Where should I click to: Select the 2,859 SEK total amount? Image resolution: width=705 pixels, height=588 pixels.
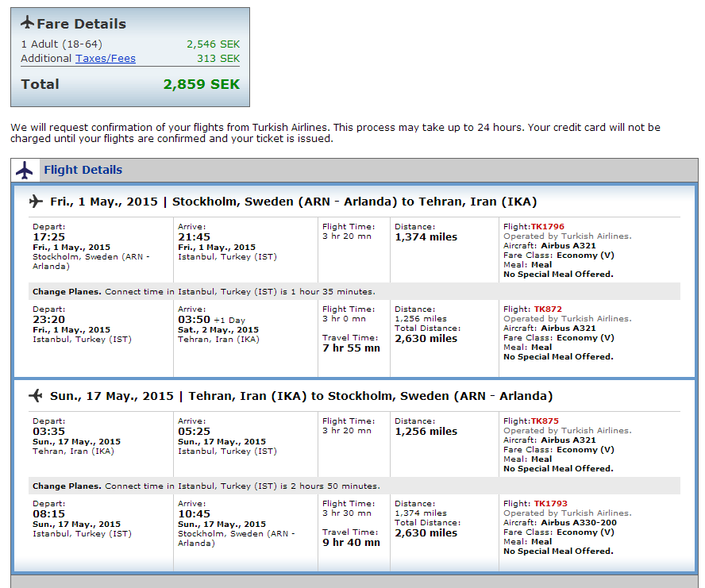[x=201, y=84]
